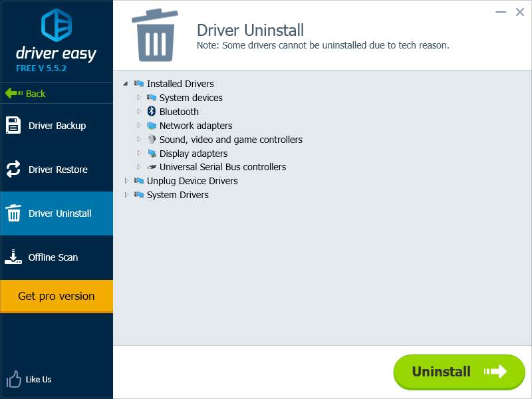Click the Driver Uninstall trash icon in sidebar
Viewport: 532px width, 399px height.
tap(13, 213)
